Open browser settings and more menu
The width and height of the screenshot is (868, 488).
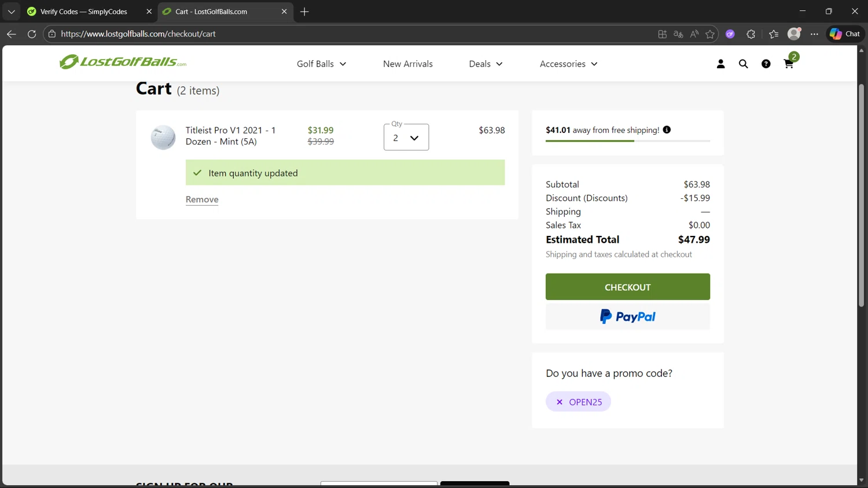814,34
